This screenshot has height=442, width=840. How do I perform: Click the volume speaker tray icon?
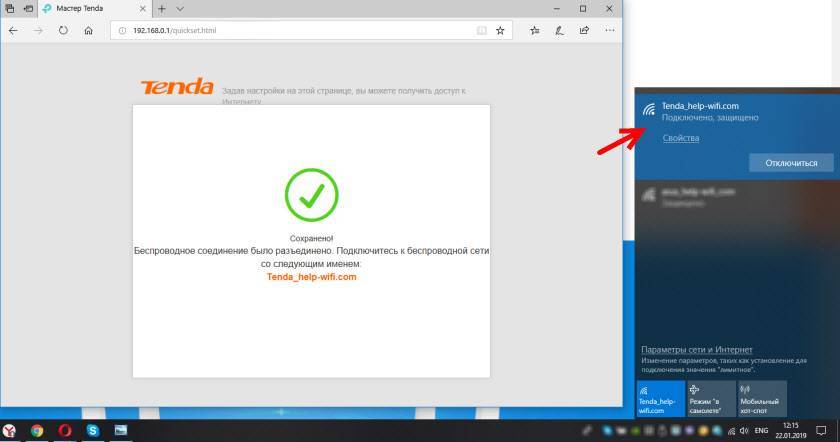click(x=744, y=431)
